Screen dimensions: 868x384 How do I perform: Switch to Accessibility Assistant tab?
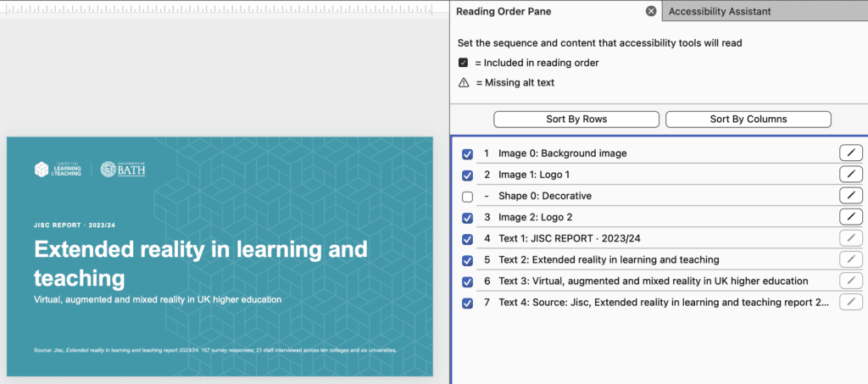764,11
